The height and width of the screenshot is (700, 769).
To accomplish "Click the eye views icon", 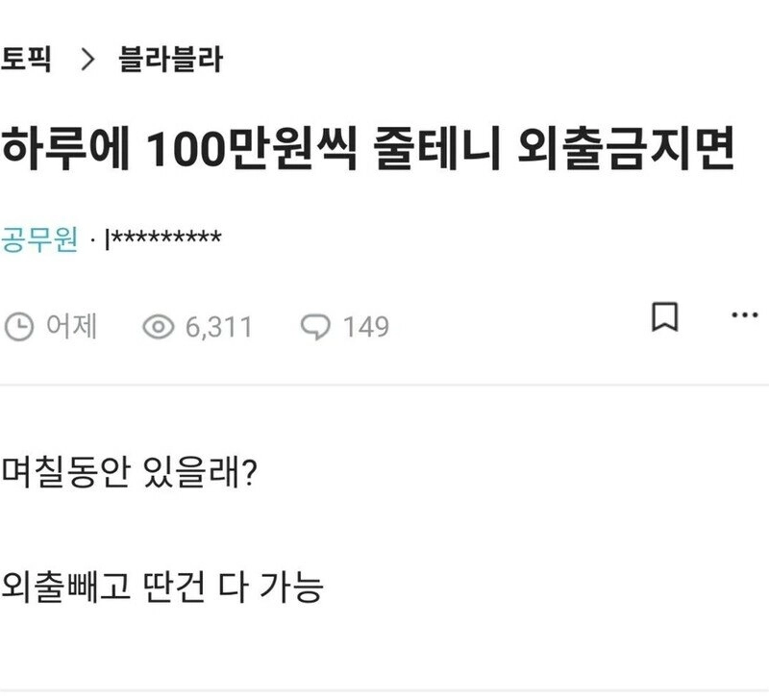I will tap(157, 327).
